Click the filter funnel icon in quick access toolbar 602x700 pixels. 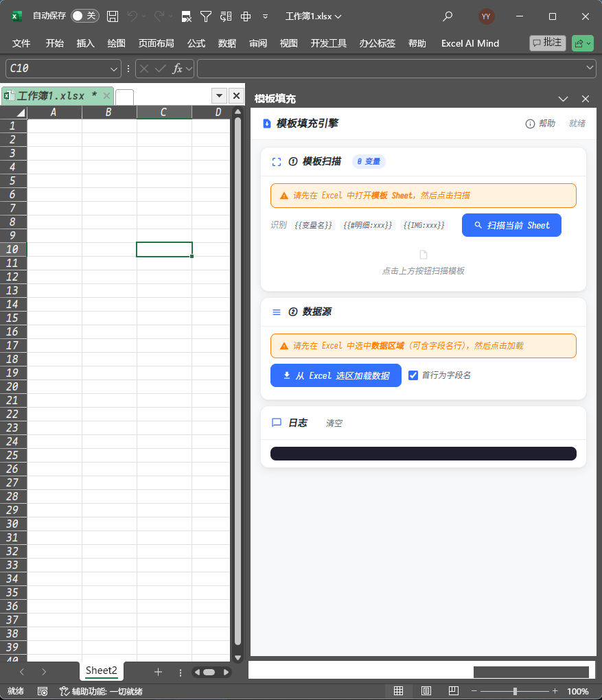coord(206,16)
